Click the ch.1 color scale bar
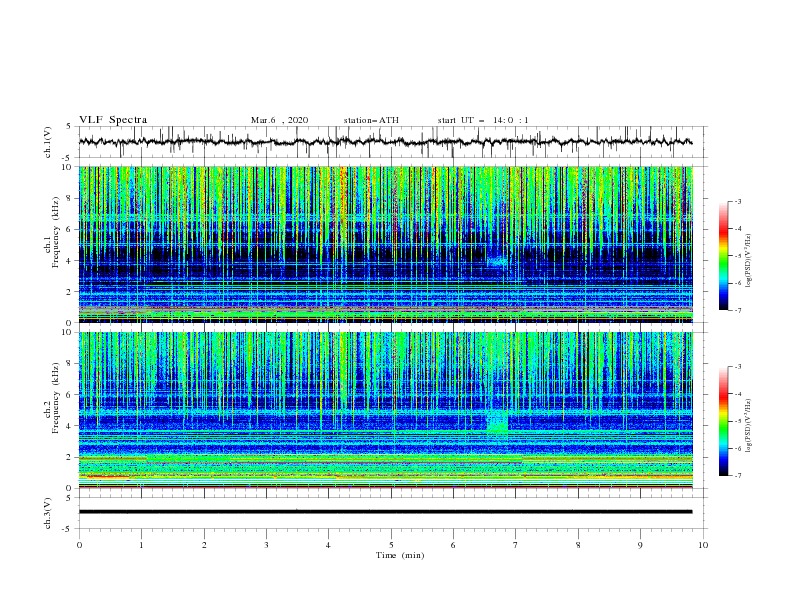The width and height of the screenshot is (792, 612). coord(723,256)
